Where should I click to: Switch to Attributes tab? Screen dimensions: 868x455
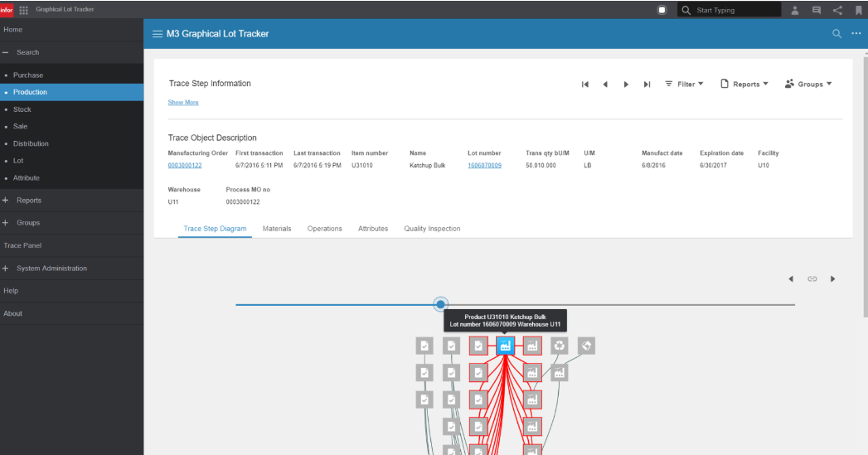point(372,229)
